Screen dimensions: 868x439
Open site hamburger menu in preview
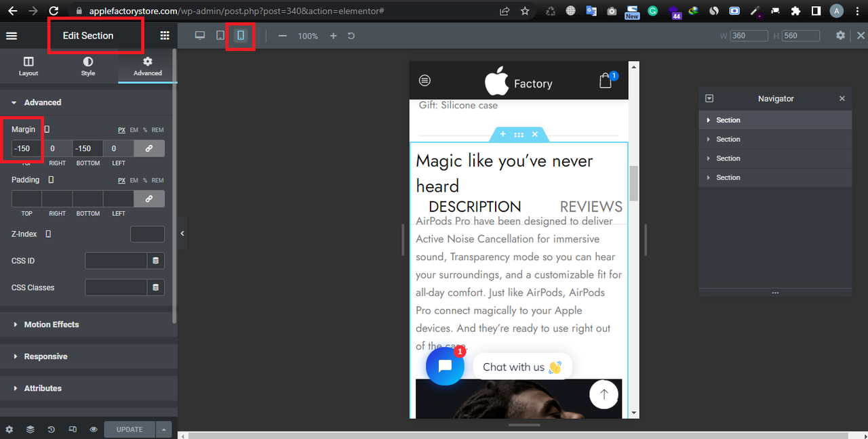425,81
